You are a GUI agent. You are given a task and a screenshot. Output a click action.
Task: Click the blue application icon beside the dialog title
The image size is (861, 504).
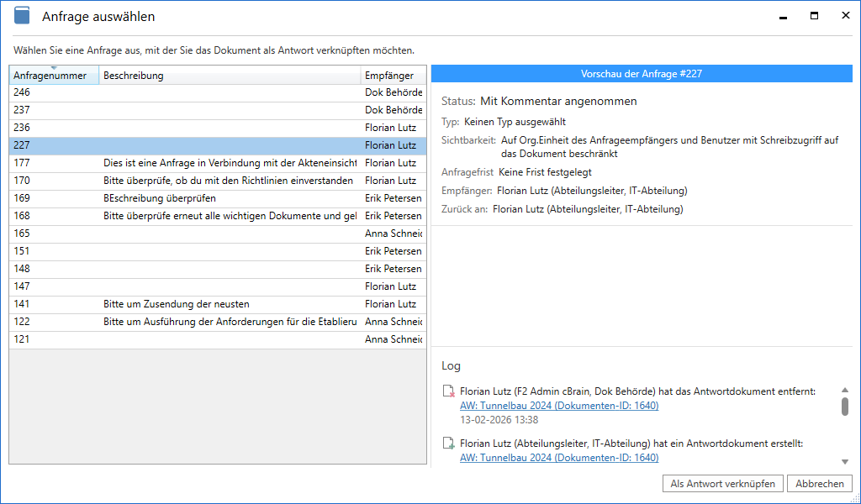click(22, 15)
